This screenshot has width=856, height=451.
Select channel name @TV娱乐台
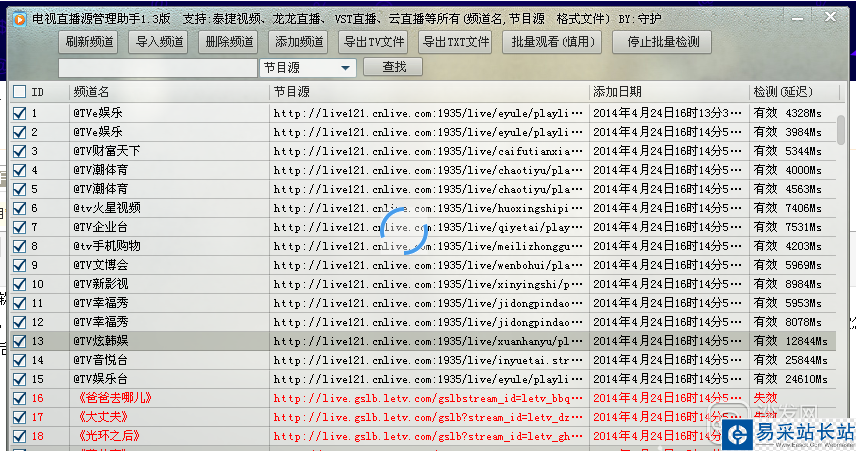[100, 379]
